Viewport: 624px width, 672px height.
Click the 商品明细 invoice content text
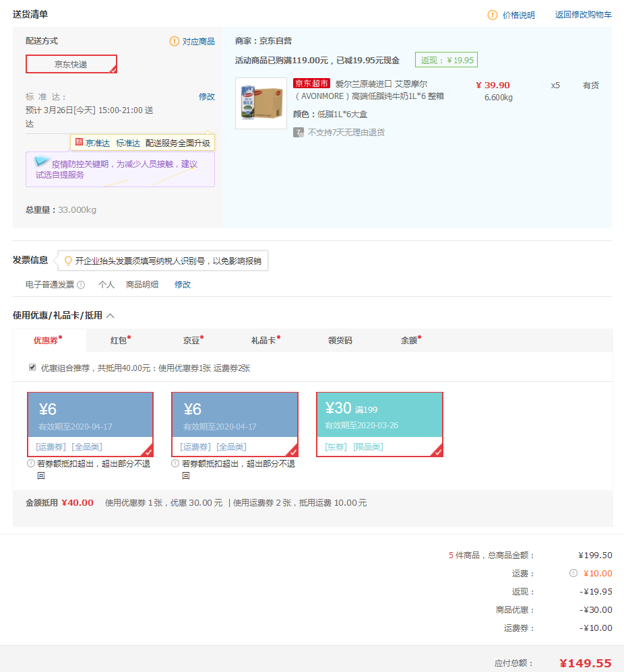click(142, 285)
